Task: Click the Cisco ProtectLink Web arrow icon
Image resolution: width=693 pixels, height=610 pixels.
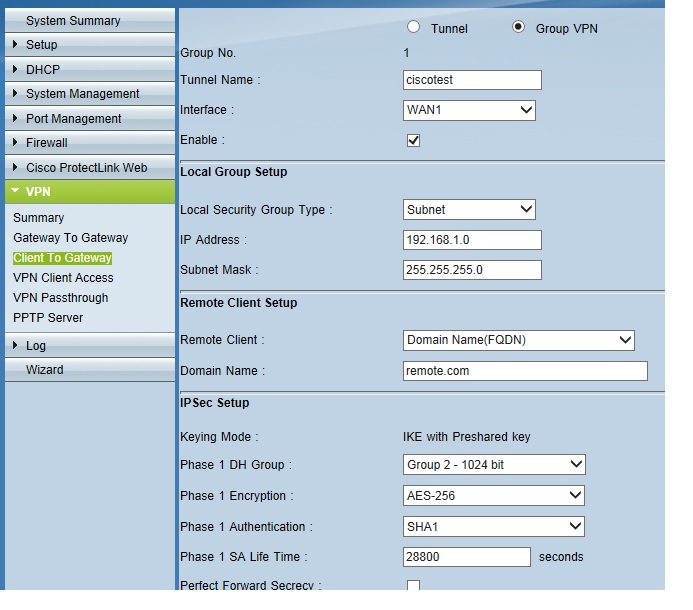Action: coord(15,167)
